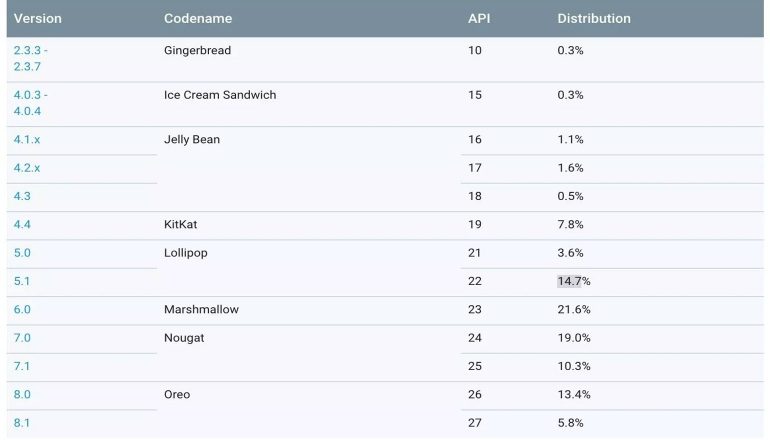Follow the 4.2.x version link
Screen dimensions: 770x440
[27, 168]
